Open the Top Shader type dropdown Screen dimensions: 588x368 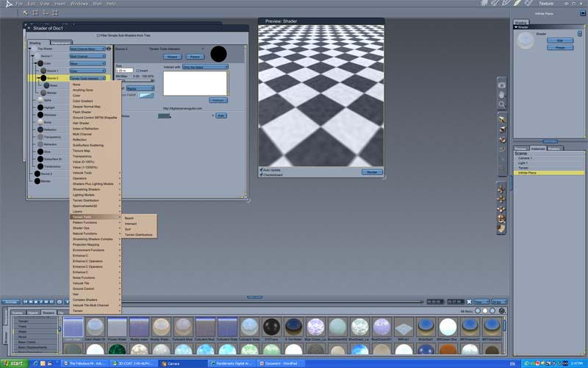87,49
